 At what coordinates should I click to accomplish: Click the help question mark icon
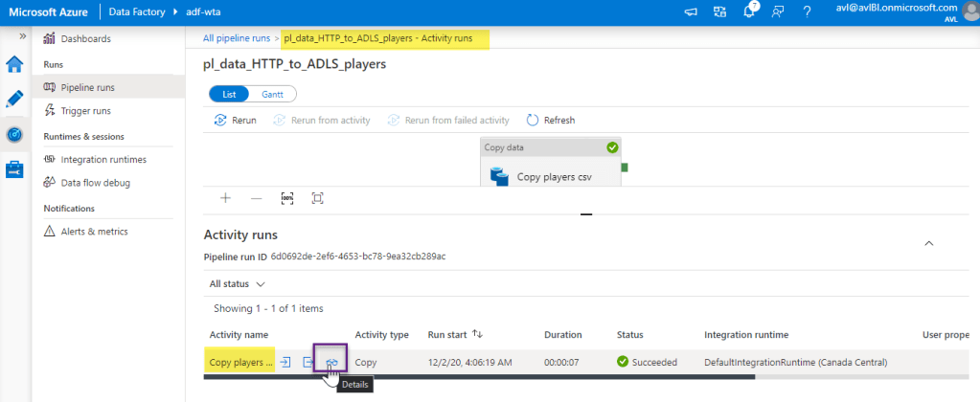coord(808,11)
